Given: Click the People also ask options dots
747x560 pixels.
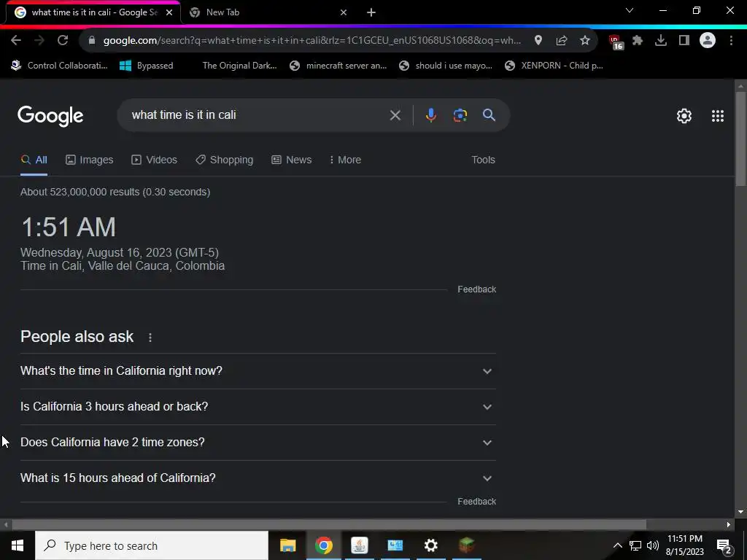Looking at the screenshot, I should [150, 338].
